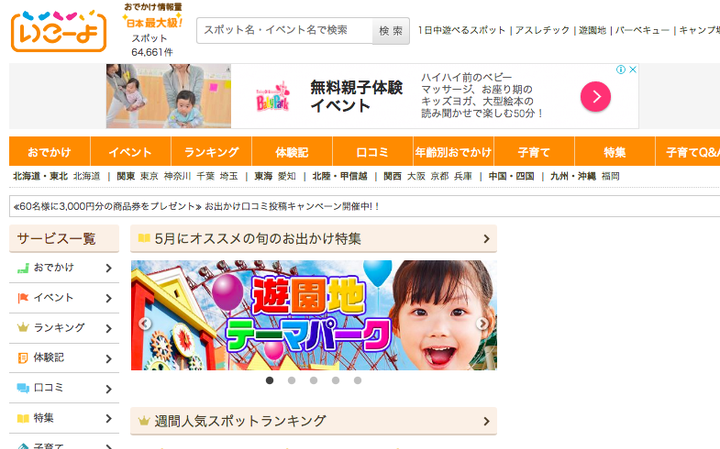Click the pink arrow button in ad
The height and width of the screenshot is (449, 720).
pyautogui.click(x=596, y=96)
